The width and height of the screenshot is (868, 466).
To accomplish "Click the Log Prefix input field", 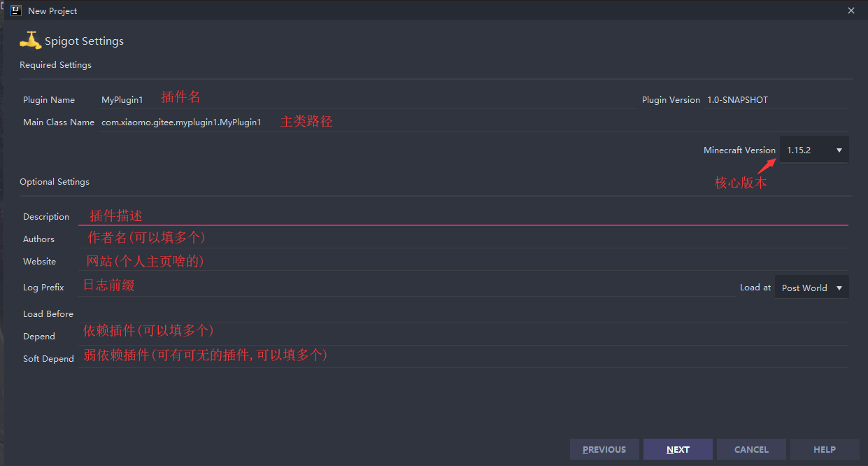I will [x=420, y=287].
